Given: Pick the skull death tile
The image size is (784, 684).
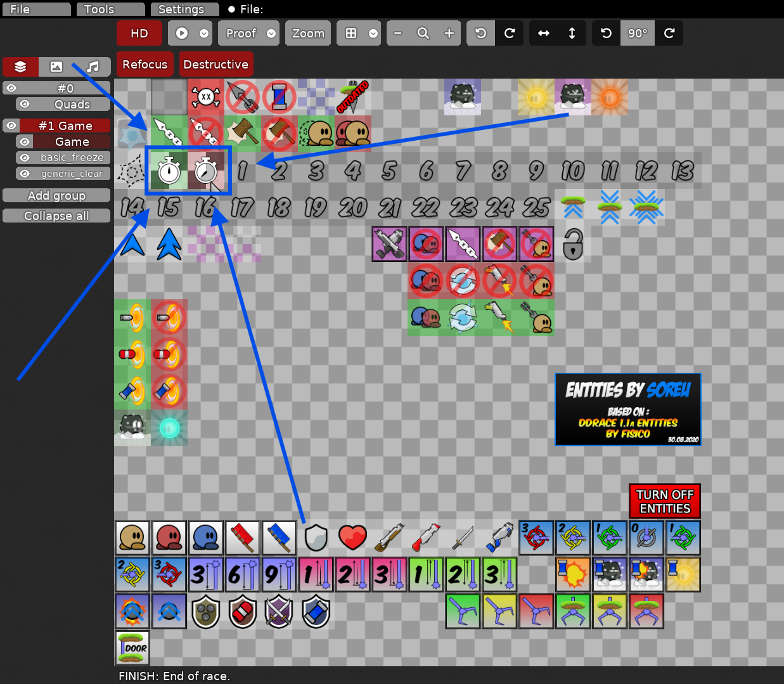Looking at the screenshot, I should click(x=206, y=97).
